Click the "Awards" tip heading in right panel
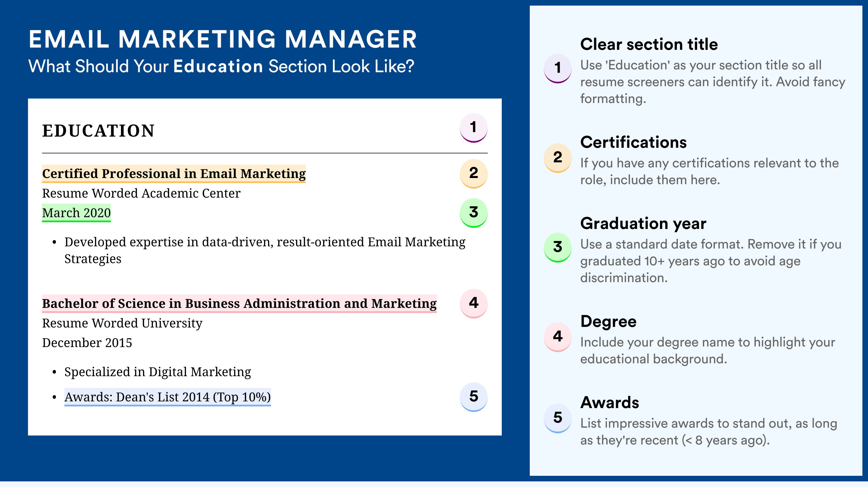868x487 pixels. (610, 402)
